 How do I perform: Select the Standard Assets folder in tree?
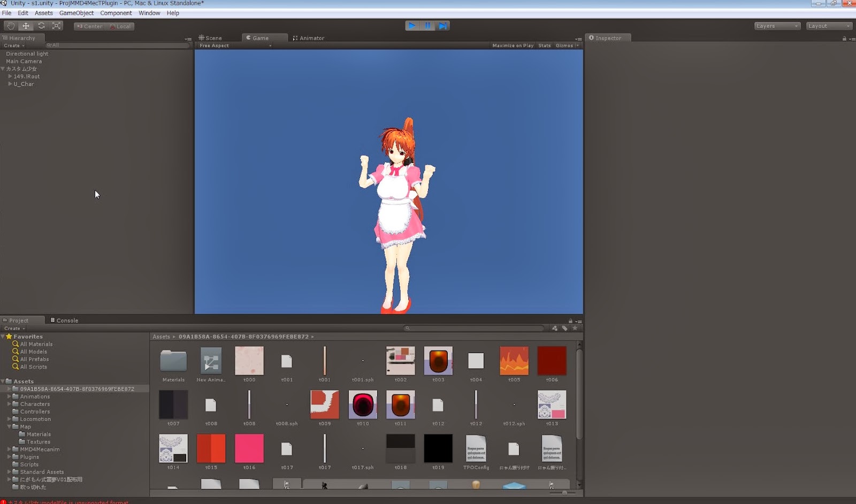point(42,472)
